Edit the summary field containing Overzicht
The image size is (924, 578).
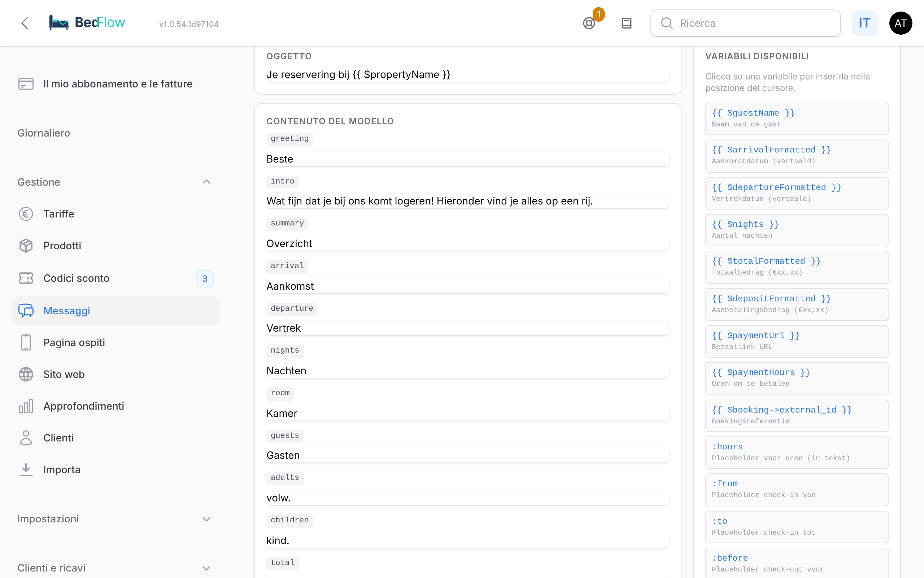[467, 243]
